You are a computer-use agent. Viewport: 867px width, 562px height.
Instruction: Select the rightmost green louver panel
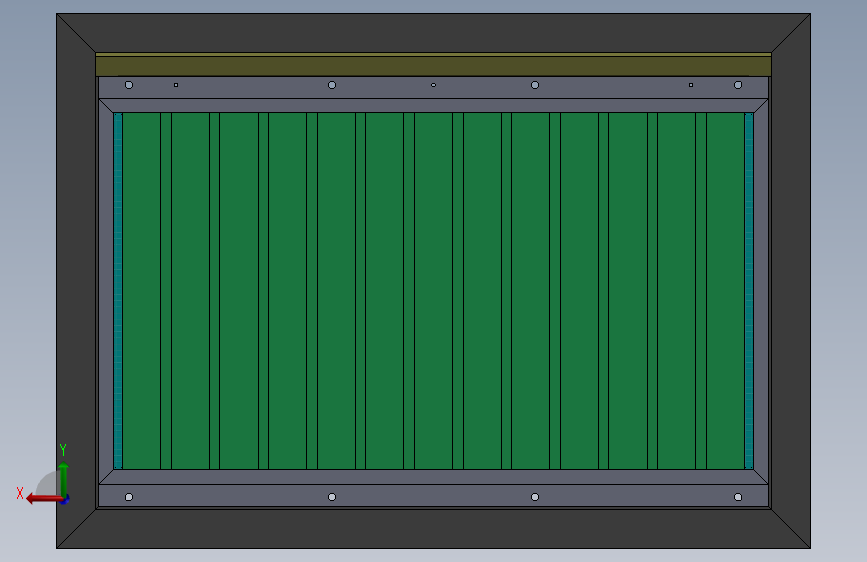[725, 291]
